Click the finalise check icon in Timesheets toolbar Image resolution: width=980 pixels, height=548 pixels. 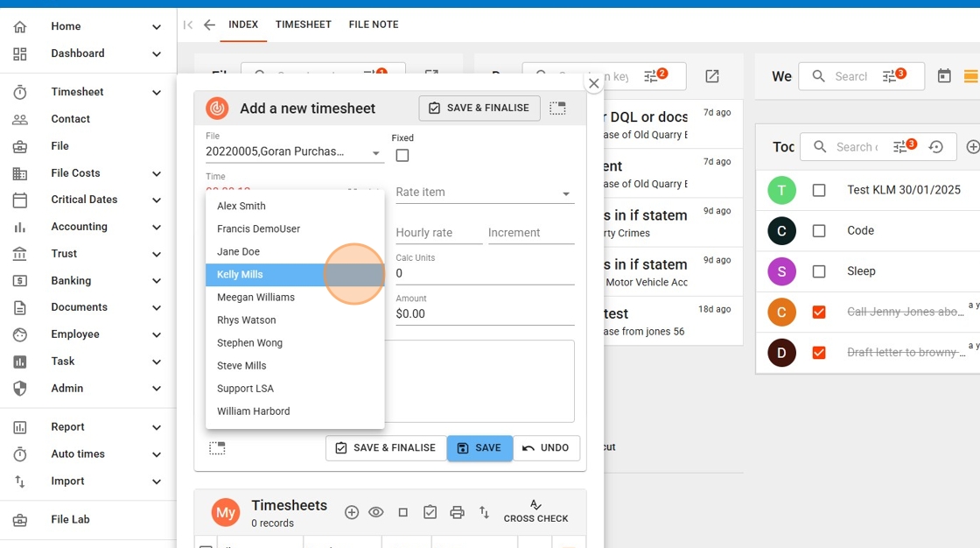click(x=430, y=512)
